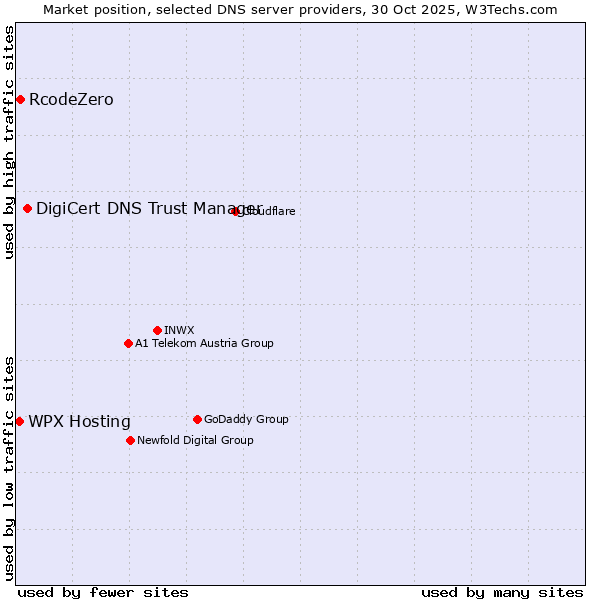The height and width of the screenshot is (600, 600).
Task: Click the GoDaddy Group label text
Action: [x=246, y=419]
